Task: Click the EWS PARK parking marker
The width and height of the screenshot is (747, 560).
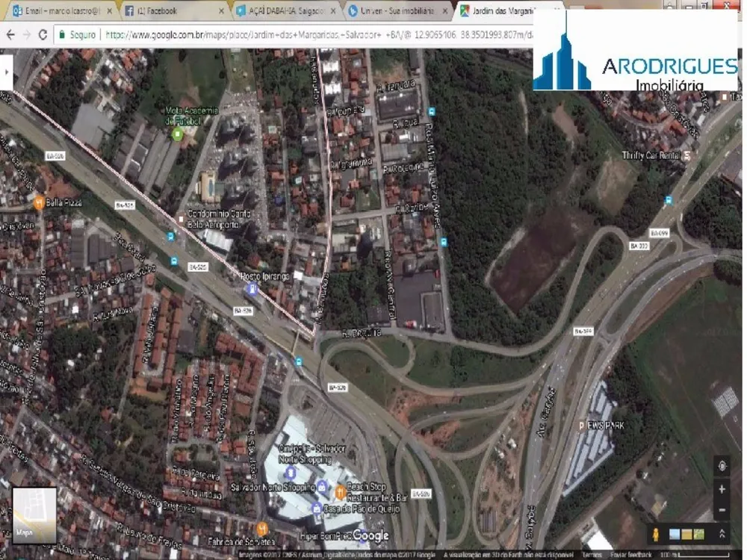Action: [581, 426]
